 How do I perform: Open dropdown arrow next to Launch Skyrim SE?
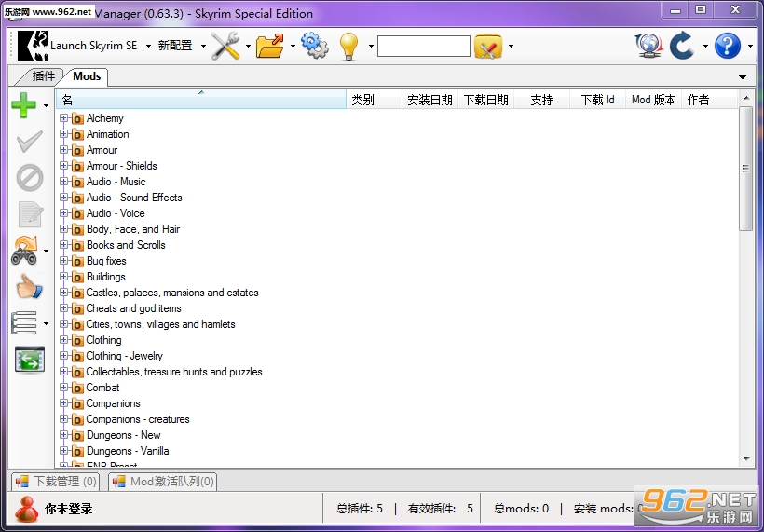pos(148,47)
